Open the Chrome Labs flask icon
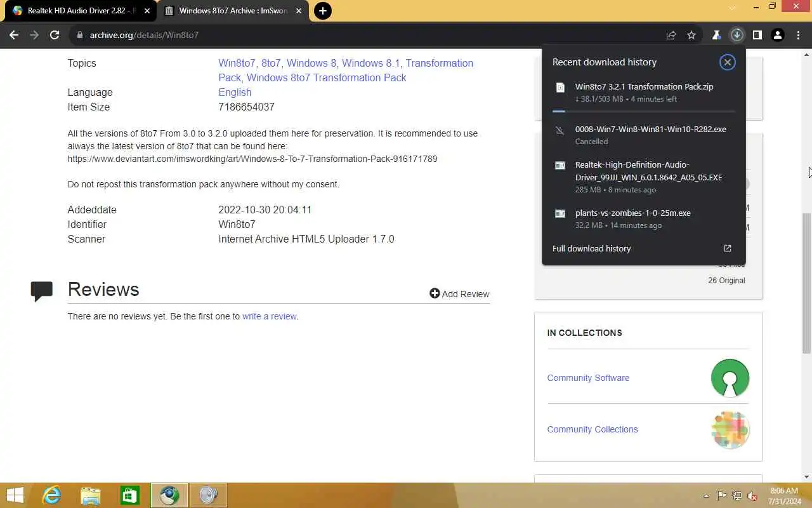The width and height of the screenshot is (812, 508). [716, 35]
